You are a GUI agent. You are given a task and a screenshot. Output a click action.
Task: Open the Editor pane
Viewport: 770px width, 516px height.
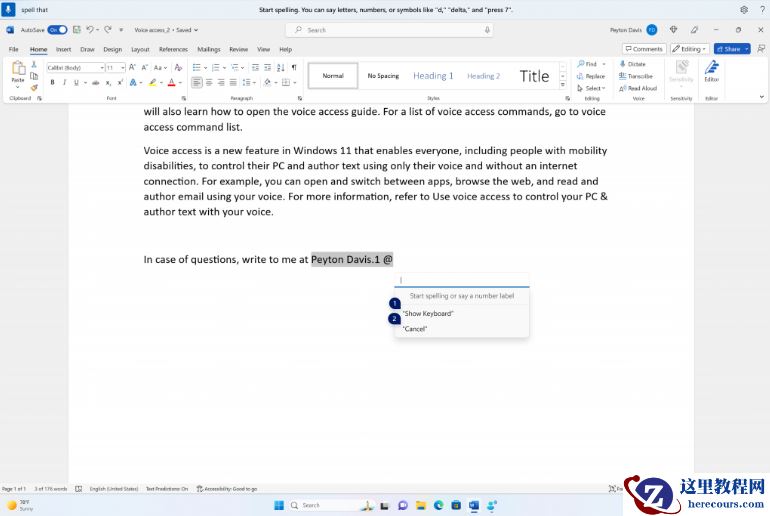tap(712, 72)
